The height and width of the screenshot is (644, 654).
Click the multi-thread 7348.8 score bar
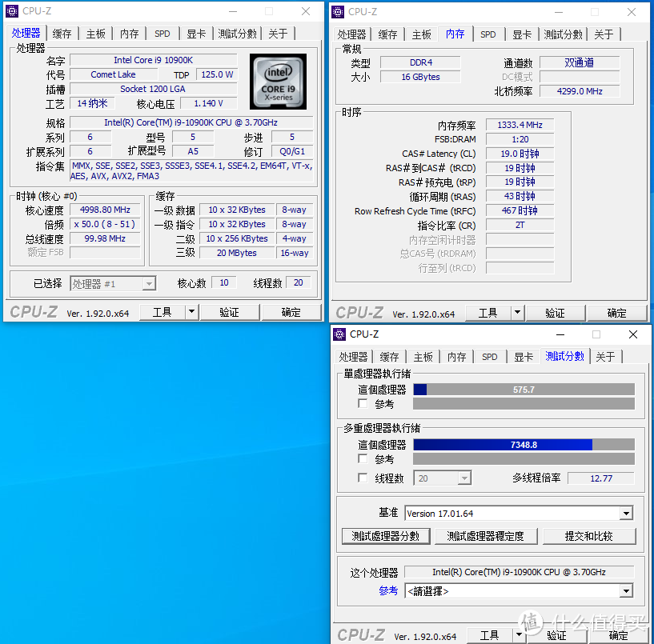pos(524,445)
